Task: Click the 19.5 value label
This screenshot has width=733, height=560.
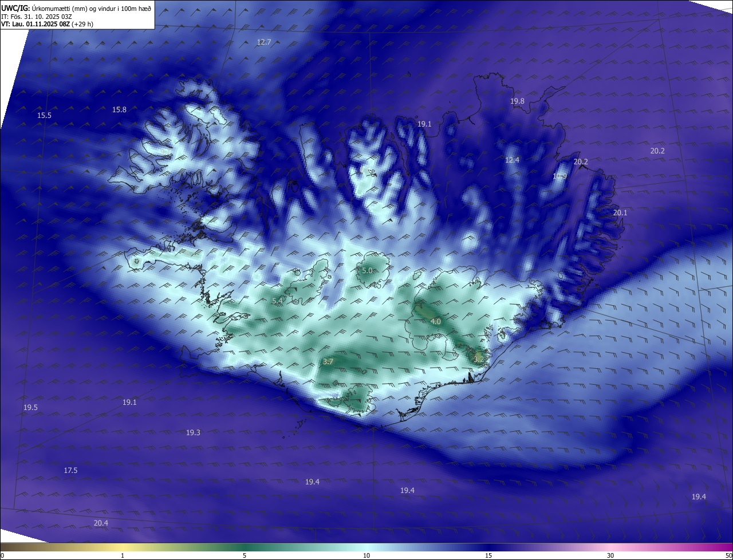Action: [30, 407]
